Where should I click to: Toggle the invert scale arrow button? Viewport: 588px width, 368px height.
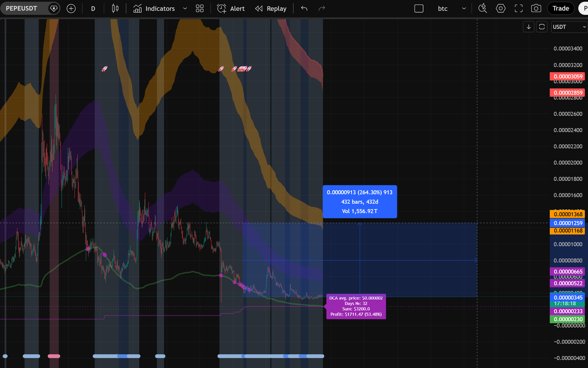click(x=529, y=27)
